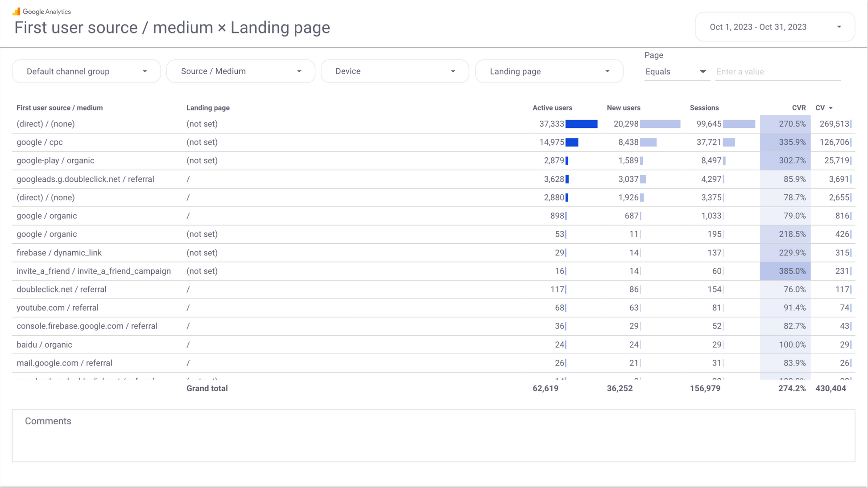Open the Equals condition selector
Viewport: 868px width, 488px height.
click(x=676, y=72)
